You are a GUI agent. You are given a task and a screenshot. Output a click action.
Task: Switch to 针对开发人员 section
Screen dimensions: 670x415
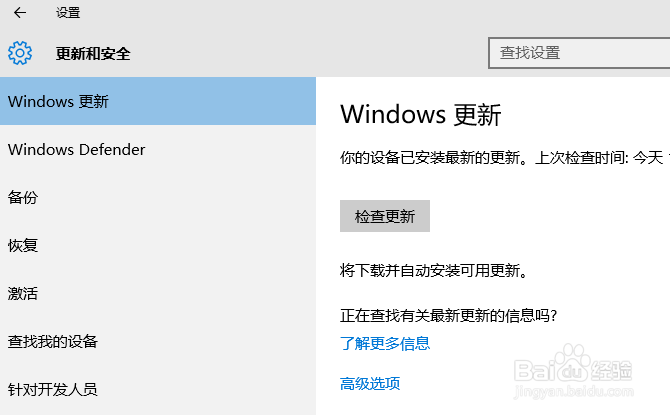pyautogui.click(x=53, y=389)
